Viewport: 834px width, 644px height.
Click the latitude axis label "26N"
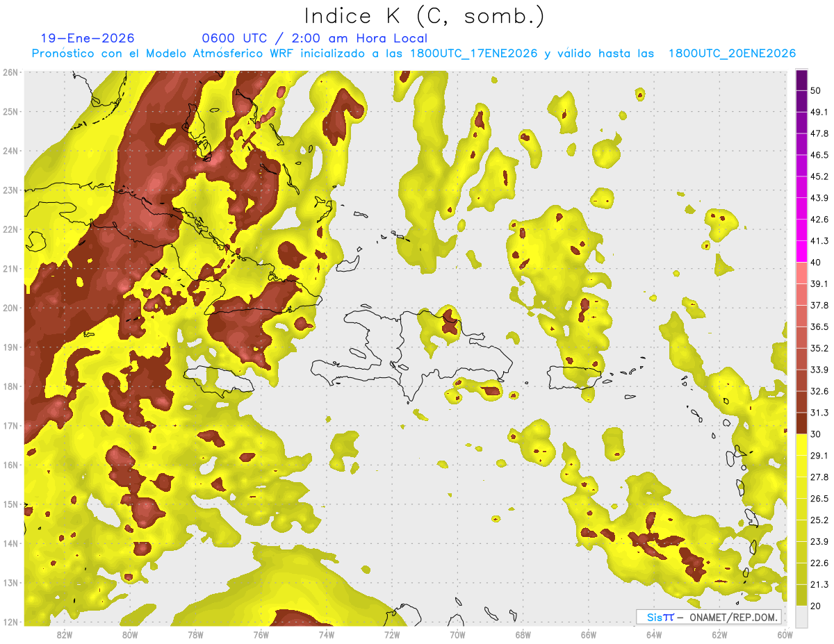(x=11, y=72)
